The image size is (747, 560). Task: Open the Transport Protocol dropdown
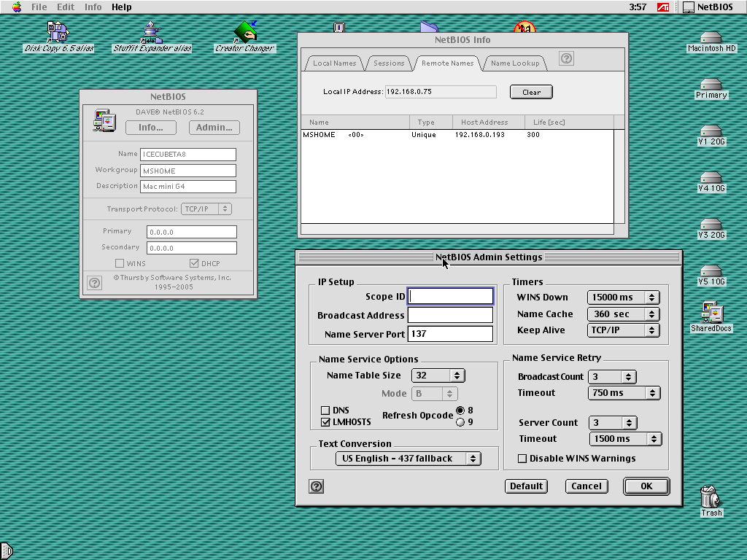coord(206,209)
